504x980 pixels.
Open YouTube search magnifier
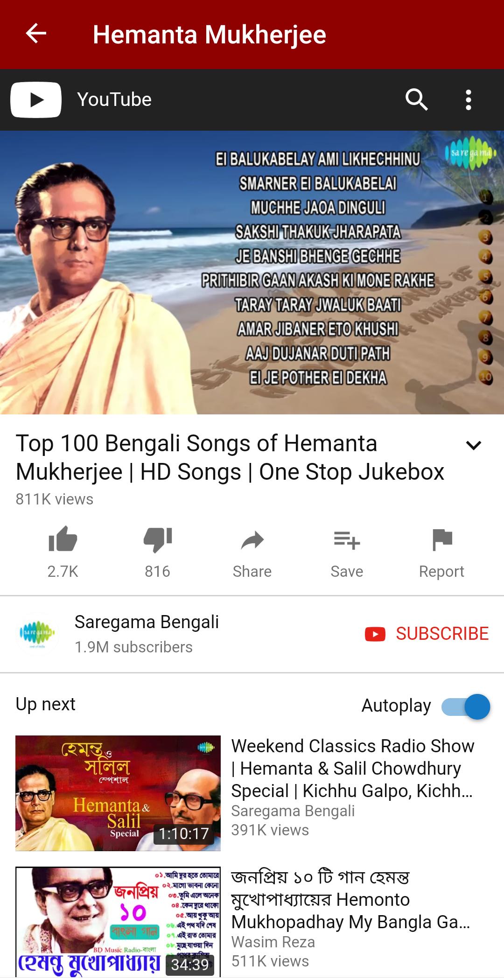417,99
